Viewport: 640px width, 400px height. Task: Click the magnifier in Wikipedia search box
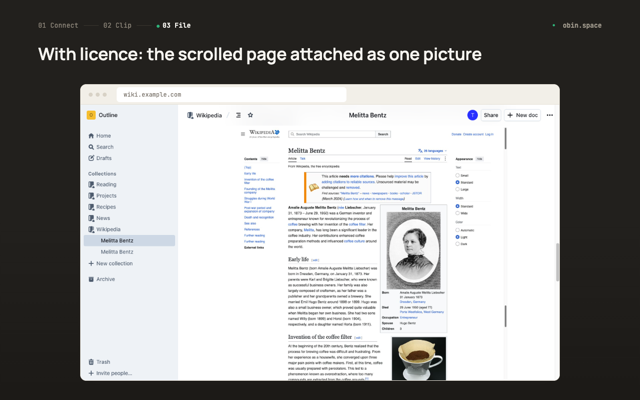(292, 134)
